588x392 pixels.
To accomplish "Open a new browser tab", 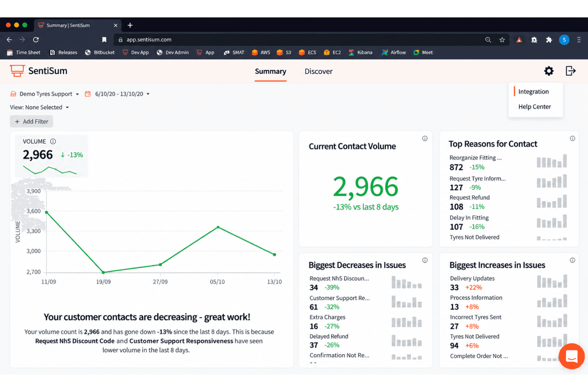I will click(130, 25).
